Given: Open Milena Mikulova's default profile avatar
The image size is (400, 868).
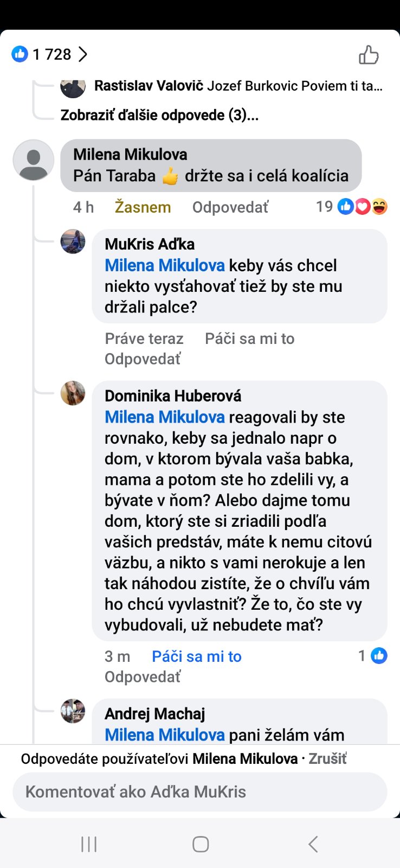Looking at the screenshot, I should pyautogui.click(x=33, y=160).
